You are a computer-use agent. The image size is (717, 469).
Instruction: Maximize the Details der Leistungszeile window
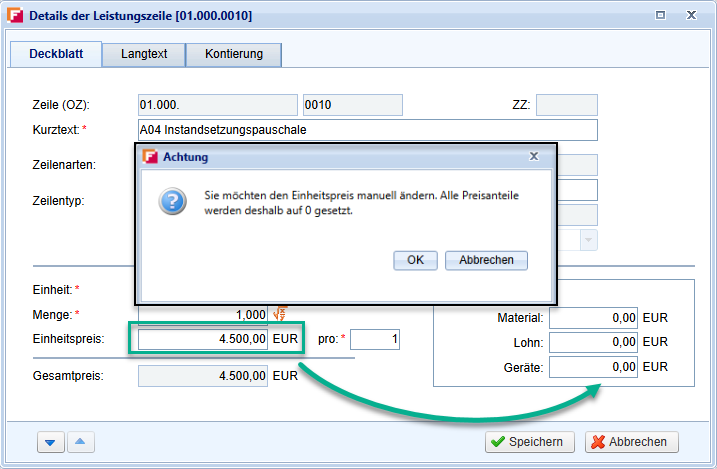click(660, 16)
